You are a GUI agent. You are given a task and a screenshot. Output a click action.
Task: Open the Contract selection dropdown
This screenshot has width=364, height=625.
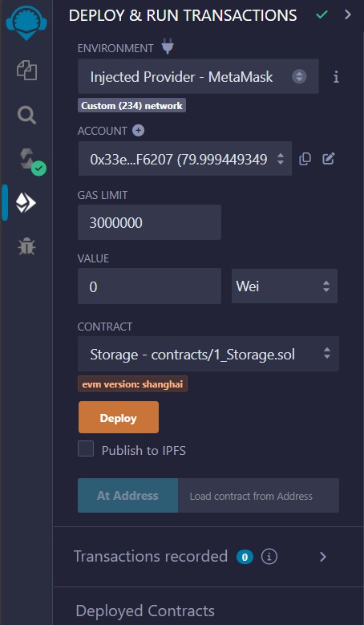[x=208, y=354]
